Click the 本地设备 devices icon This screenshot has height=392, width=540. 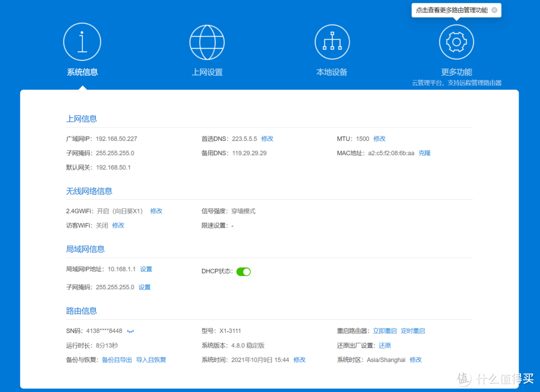coord(331,41)
